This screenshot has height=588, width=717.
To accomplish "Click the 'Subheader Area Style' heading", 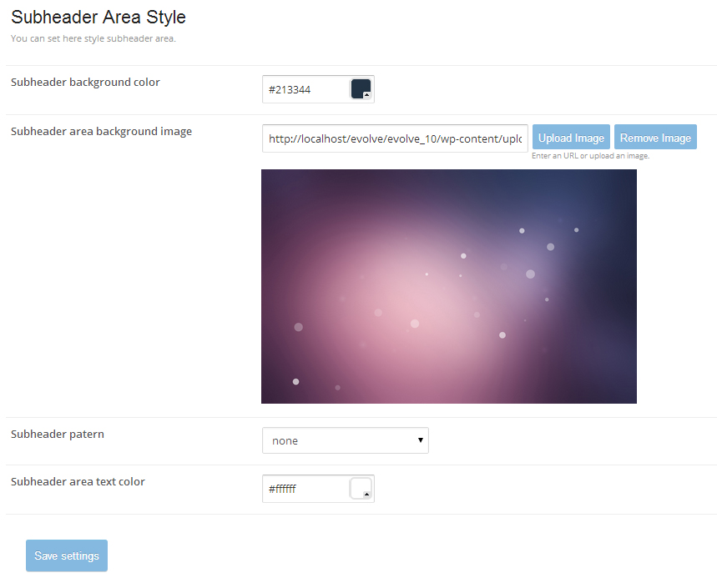I will [x=98, y=17].
